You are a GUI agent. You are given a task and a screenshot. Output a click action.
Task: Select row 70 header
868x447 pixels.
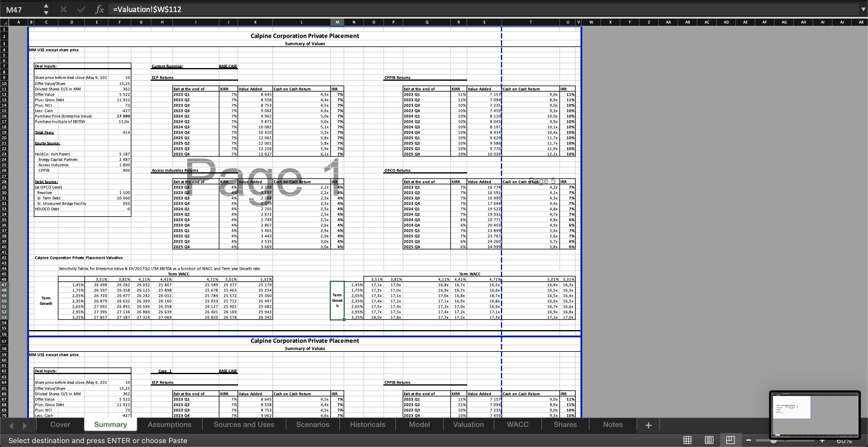tap(4, 415)
